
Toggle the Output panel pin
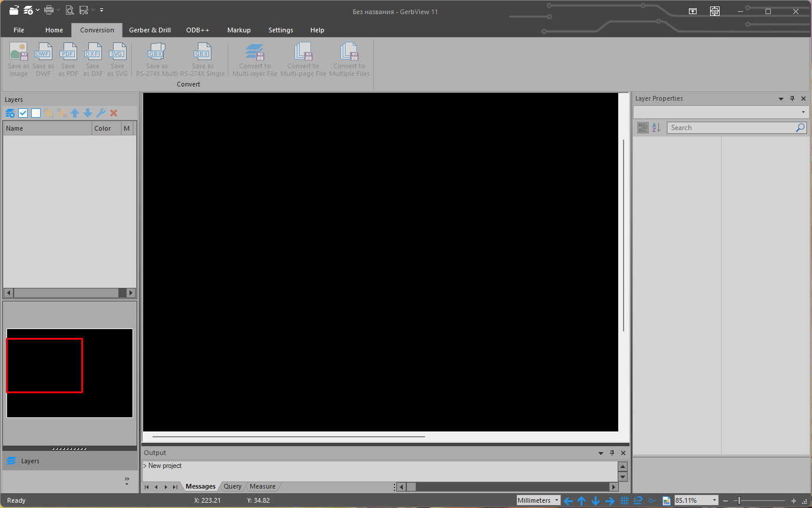click(x=612, y=453)
